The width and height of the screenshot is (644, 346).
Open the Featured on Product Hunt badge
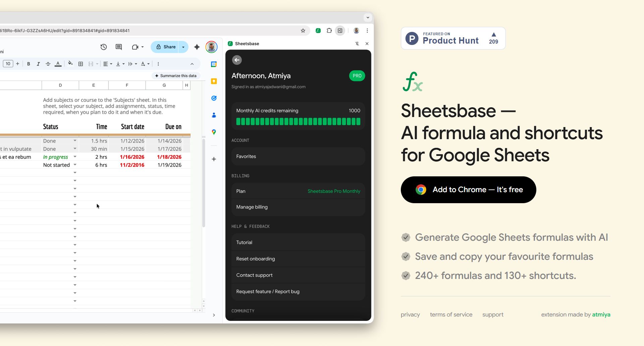coord(453,38)
